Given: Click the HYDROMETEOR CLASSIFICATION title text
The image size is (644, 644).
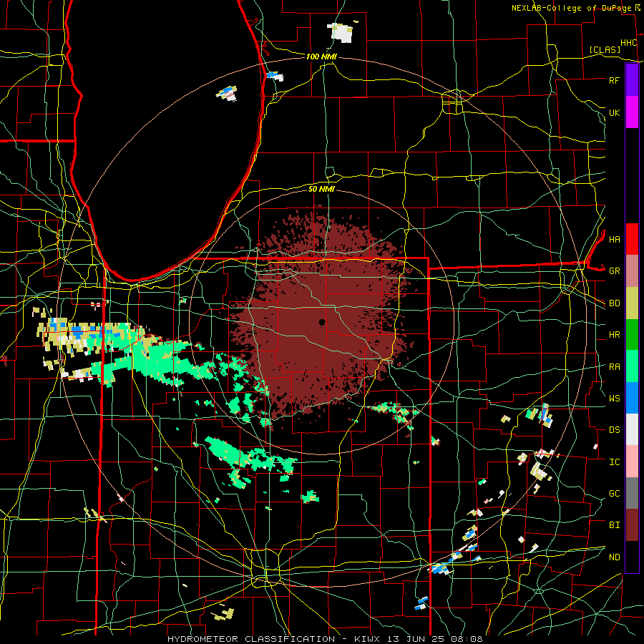Looking at the screenshot, I should pyautogui.click(x=251, y=639).
